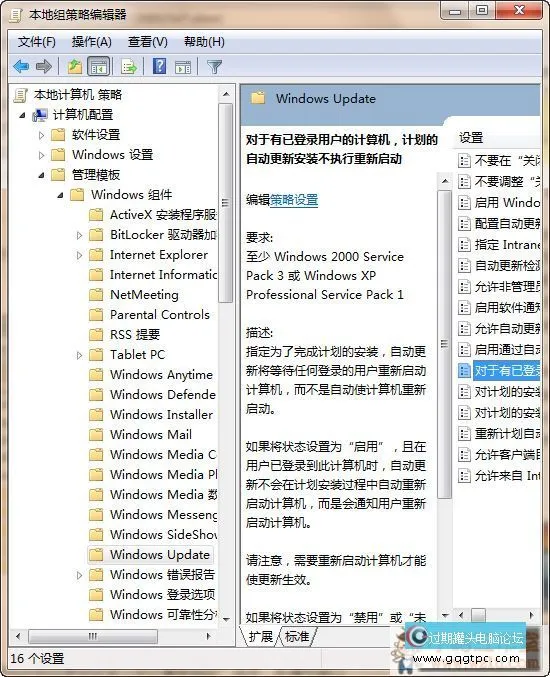Expand the 软件设置 tree node
The width and height of the screenshot is (550, 677).
(41, 135)
